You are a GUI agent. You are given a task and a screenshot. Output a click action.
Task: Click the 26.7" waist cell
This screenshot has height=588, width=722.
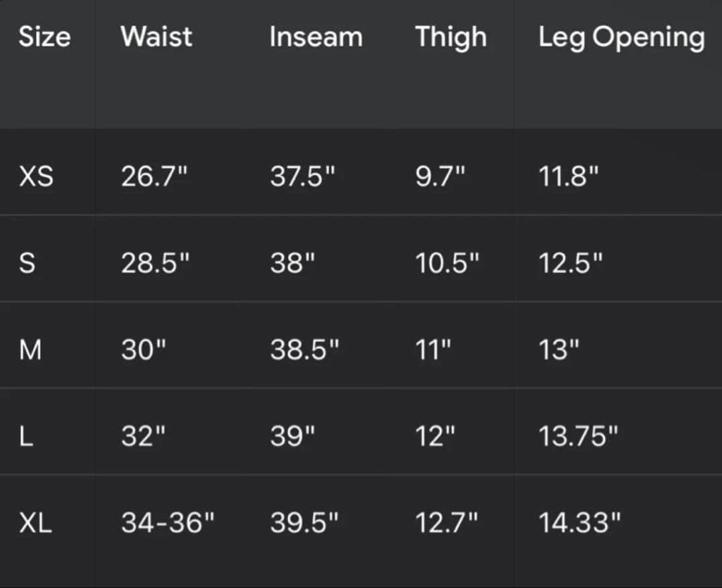tap(154, 176)
